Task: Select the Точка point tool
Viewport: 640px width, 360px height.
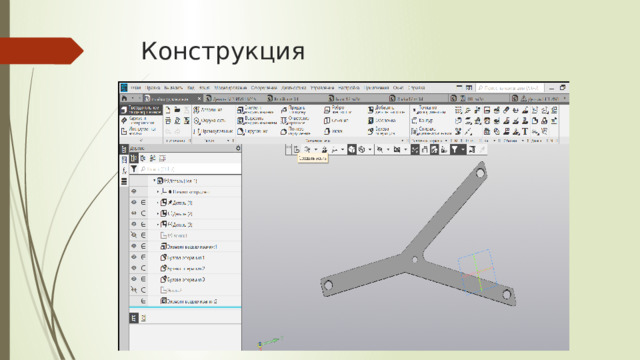Action: (429, 110)
